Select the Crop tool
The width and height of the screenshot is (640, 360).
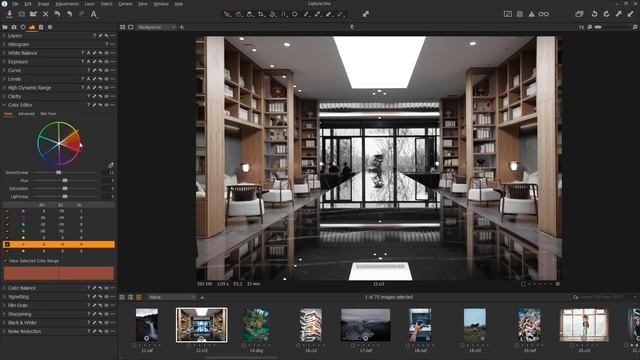click(x=261, y=14)
